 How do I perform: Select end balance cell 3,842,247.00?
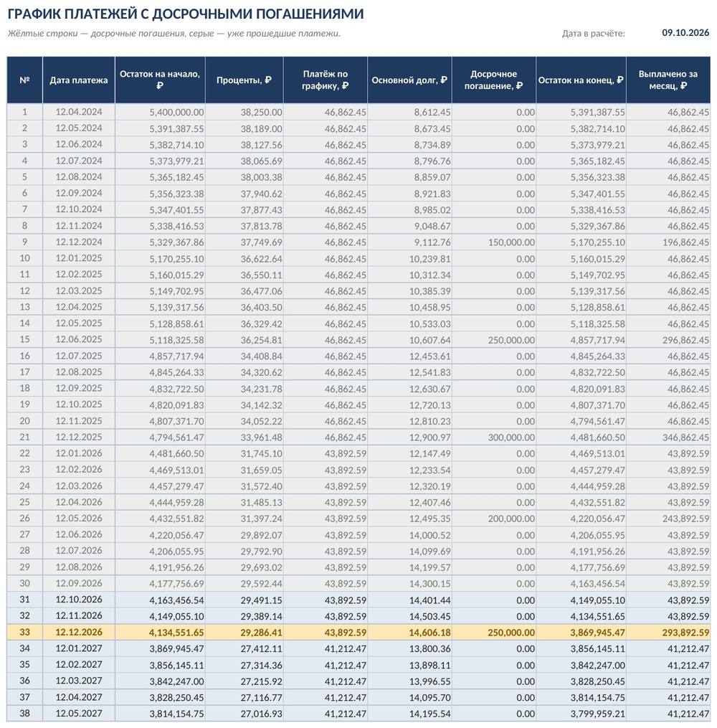[x=581, y=664]
